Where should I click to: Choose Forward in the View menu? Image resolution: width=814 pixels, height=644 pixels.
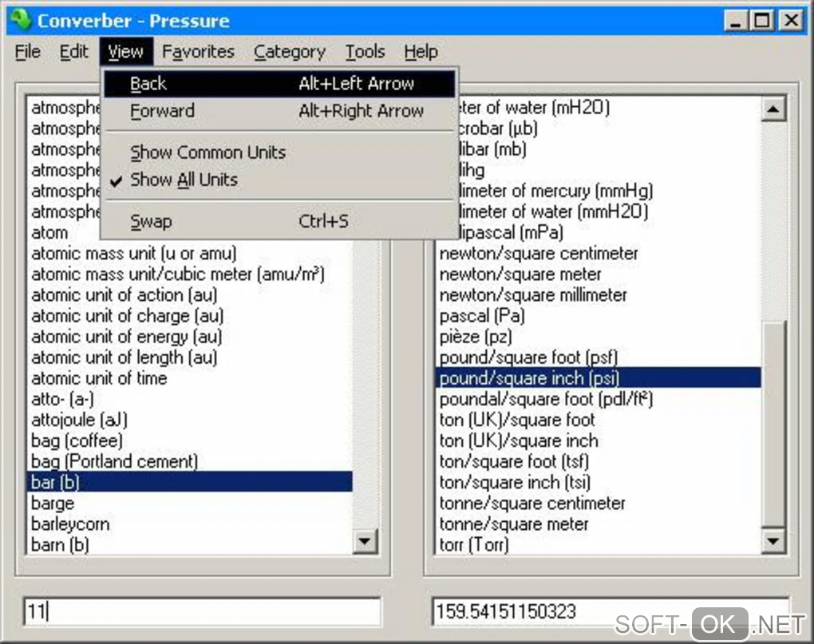pyautogui.click(x=279, y=111)
